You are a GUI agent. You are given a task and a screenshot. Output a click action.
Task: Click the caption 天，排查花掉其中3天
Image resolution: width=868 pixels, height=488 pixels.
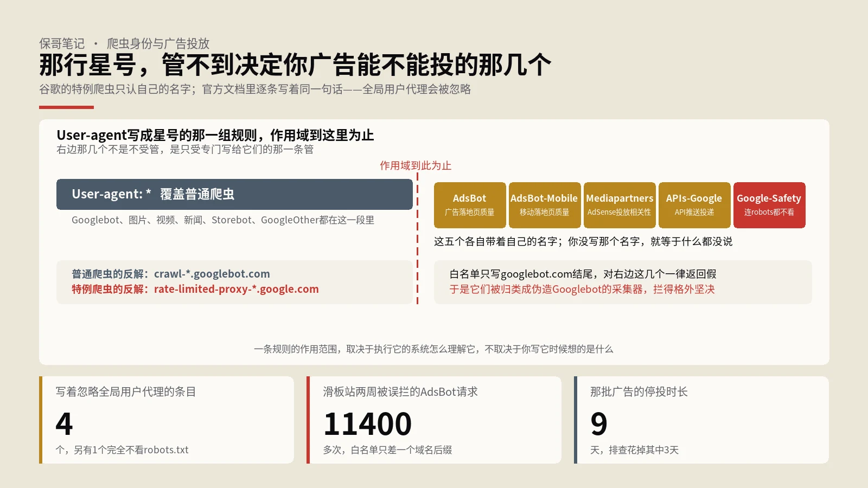coord(635,450)
